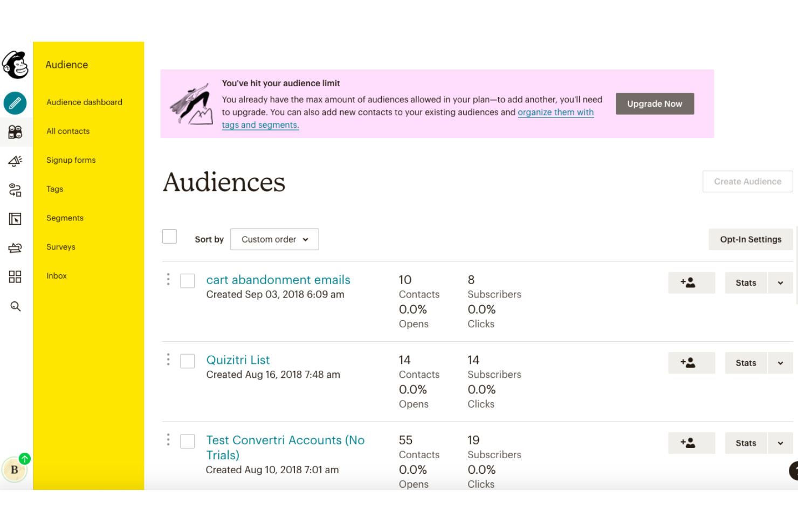Select the Website builder icon
Image resolution: width=798 pixels, height=532 pixels.
pos(15,219)
